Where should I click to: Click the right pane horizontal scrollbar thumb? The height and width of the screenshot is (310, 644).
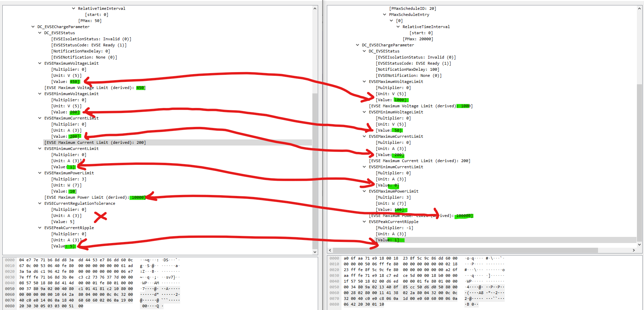(465, 250)
